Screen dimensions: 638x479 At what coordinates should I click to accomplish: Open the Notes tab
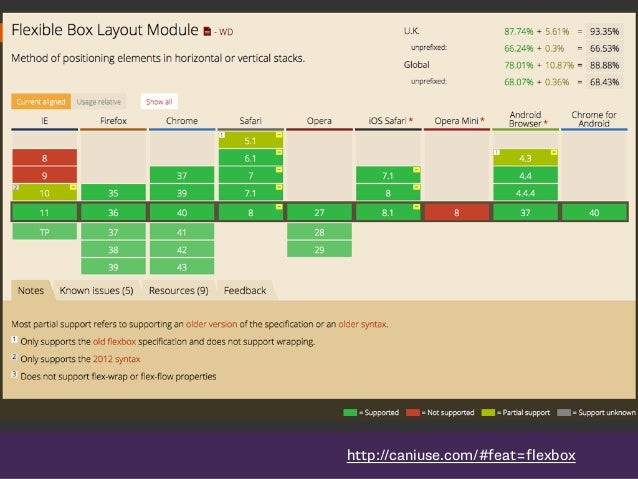click(x=31, y=291)
